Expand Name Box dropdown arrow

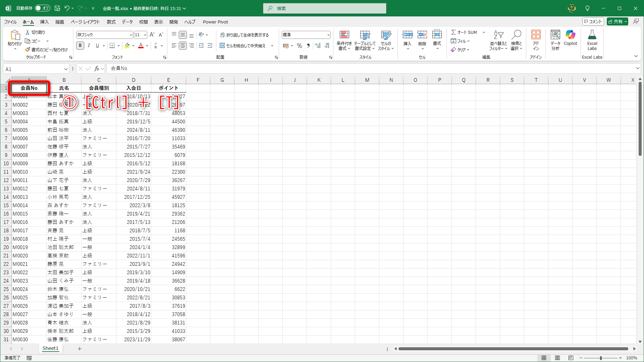66,69
